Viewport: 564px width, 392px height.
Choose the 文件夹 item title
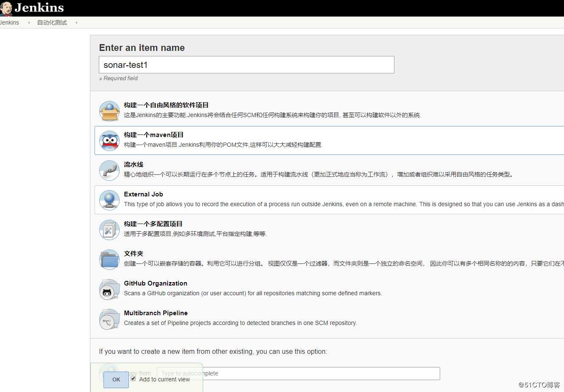(x=134, y=253)
